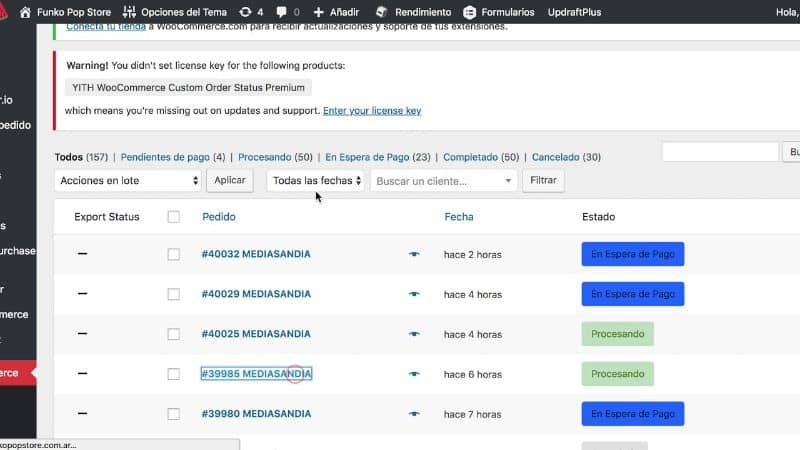Open Funko Pop Store site menu
The image size is (800, 450).
tap(73, 12)
